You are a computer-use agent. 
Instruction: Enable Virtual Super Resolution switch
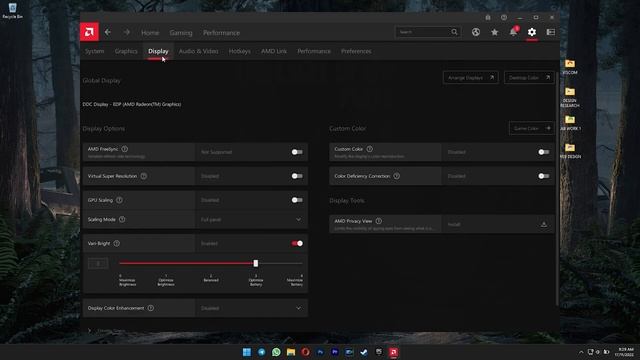[297, 176]
